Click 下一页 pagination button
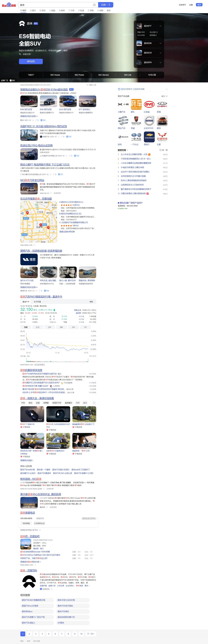 coord(90,634)
